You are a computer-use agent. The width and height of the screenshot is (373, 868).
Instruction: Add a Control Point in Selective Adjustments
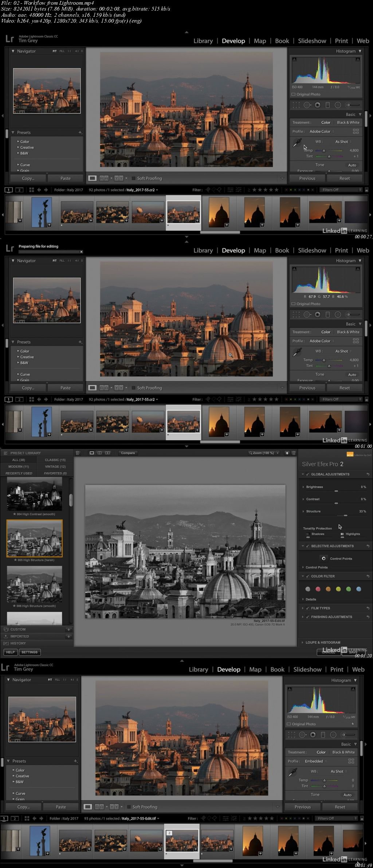tap(323, 558)
